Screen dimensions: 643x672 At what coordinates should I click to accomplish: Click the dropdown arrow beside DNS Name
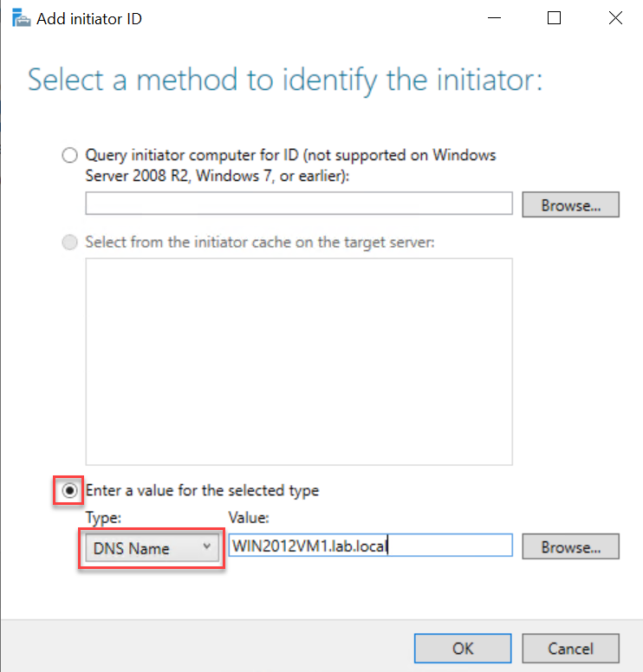click(207, 546)
